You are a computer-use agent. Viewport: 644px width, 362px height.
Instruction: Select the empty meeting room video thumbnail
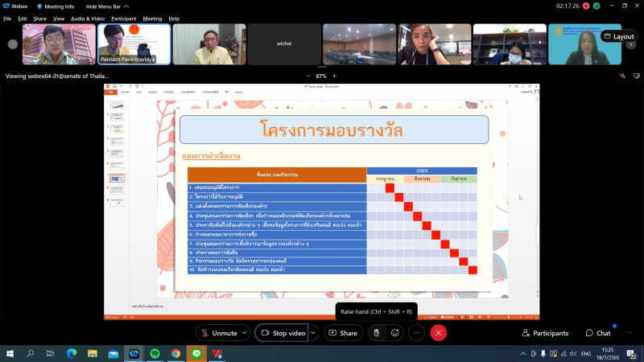tap(359, 44)
